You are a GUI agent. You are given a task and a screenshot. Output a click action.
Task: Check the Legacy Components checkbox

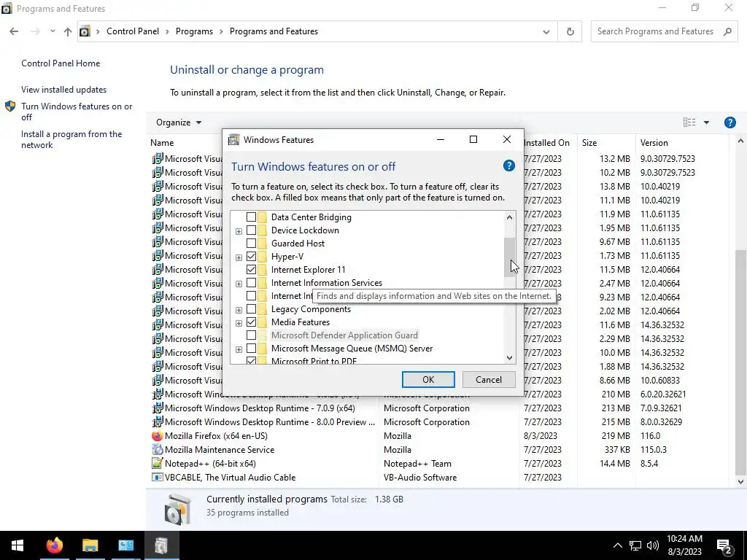[251, 309]
